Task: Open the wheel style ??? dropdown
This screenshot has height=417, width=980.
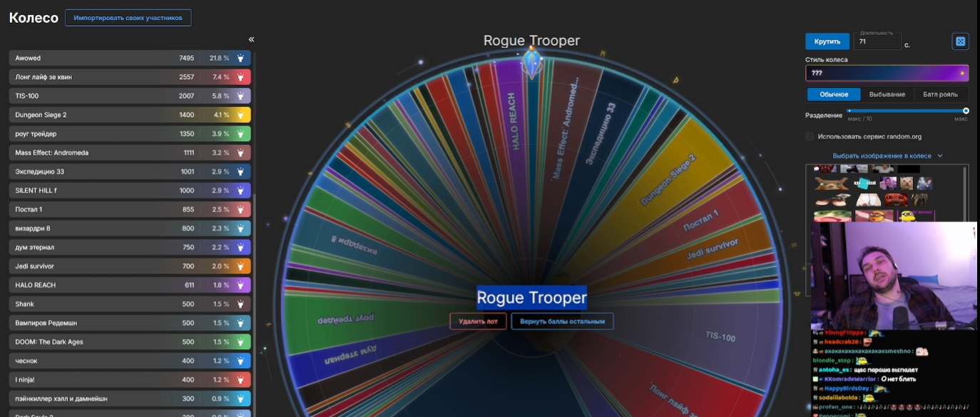Action: tap(887, 73)
